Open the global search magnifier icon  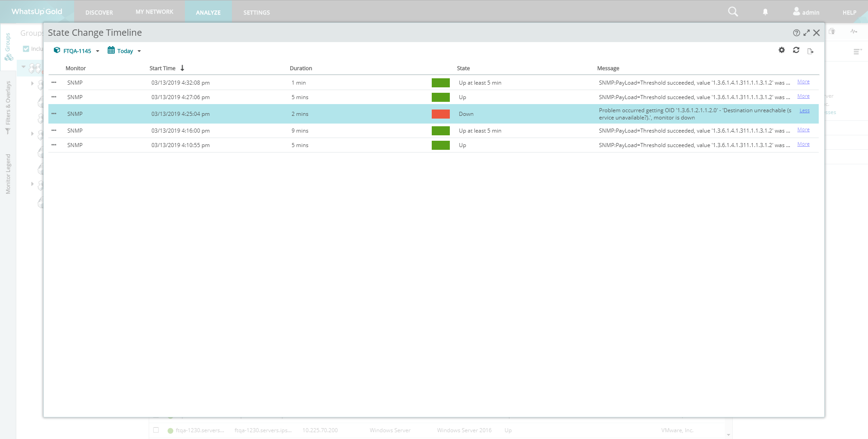coord(733,11)
